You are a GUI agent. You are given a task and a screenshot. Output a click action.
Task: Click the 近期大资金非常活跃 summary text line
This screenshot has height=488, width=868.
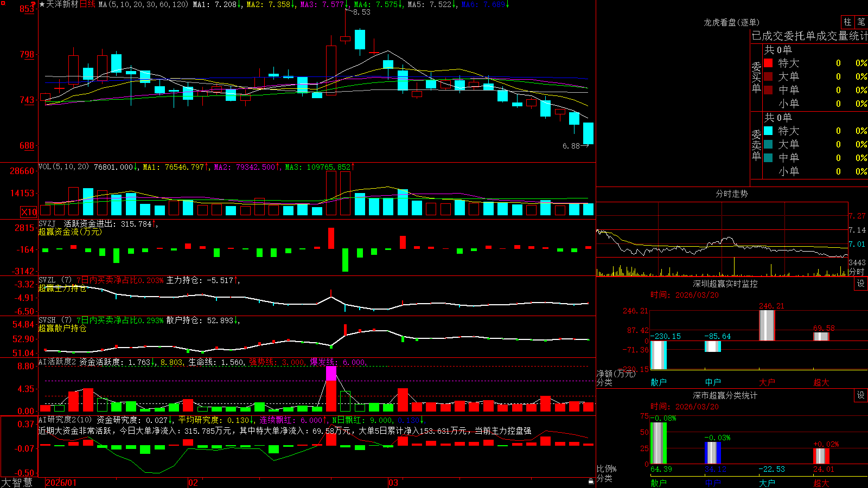pyautogui.click(x=285, y=431)
